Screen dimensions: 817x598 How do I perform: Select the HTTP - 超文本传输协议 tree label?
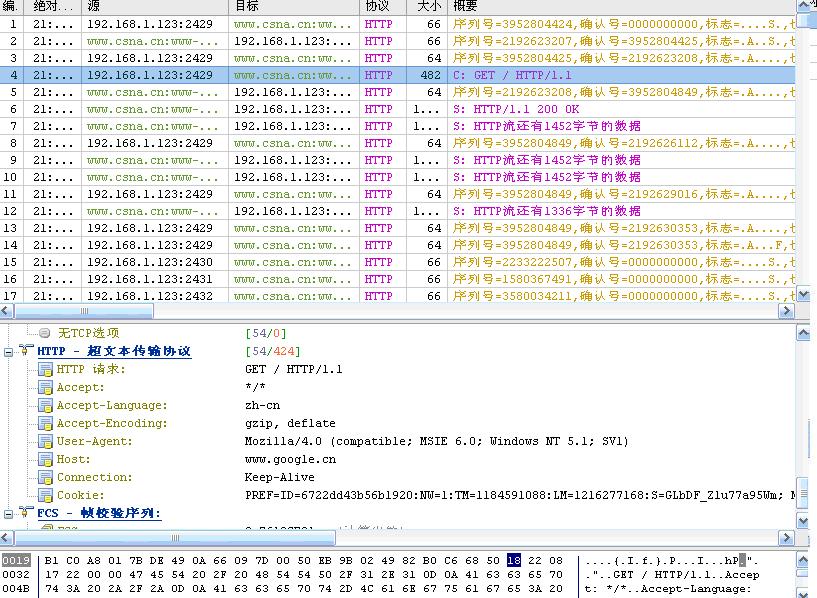[x=114, y=351]
